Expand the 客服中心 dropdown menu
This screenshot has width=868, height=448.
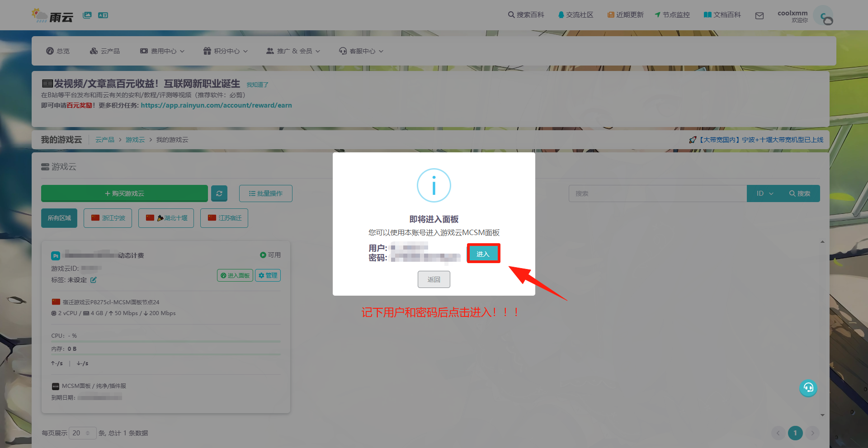click(361, 51)
